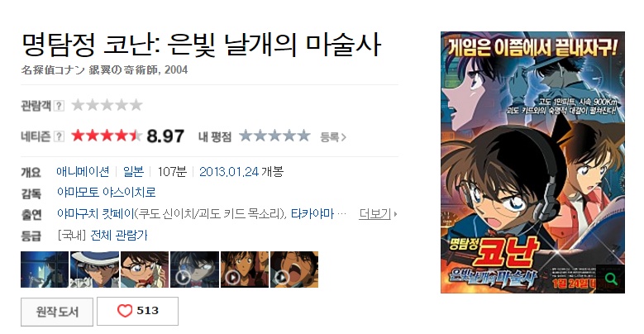Screen dimensions: 644x334
Task: Open the 일본 country link
Action: pyautogui.click(x=133, y=171)
